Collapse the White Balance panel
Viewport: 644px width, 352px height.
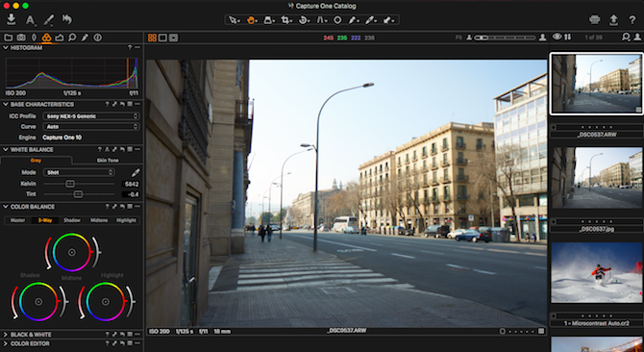(x=6, y=149)
